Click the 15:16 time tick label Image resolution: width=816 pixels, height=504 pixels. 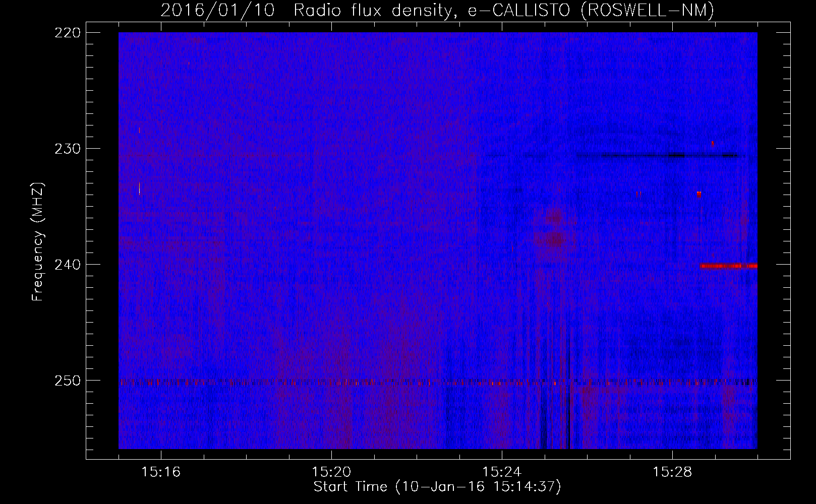(161, 472)
